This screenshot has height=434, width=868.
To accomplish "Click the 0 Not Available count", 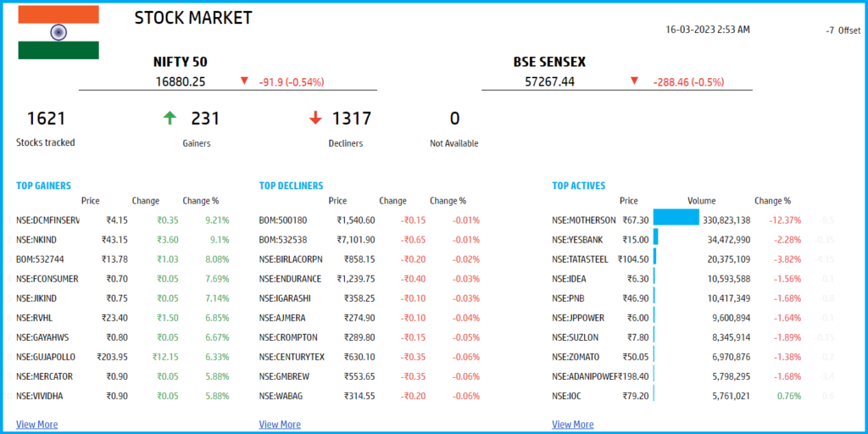I will 454,118.
